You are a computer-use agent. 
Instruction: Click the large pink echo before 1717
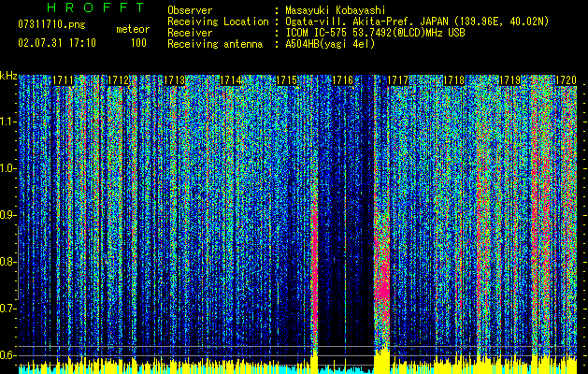382,276
